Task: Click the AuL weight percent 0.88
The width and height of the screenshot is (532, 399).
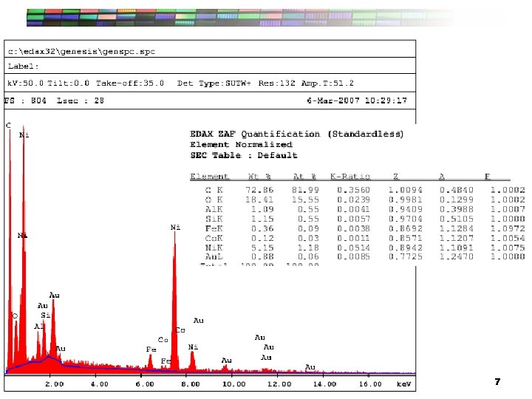Action: click(x=262, y=257)
